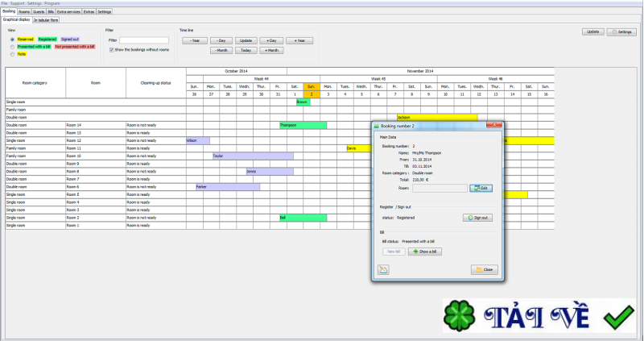Close the Booking number 2 dialog via Close button
The height and width of the screenshot is (341, 644).
click(485, 269)
